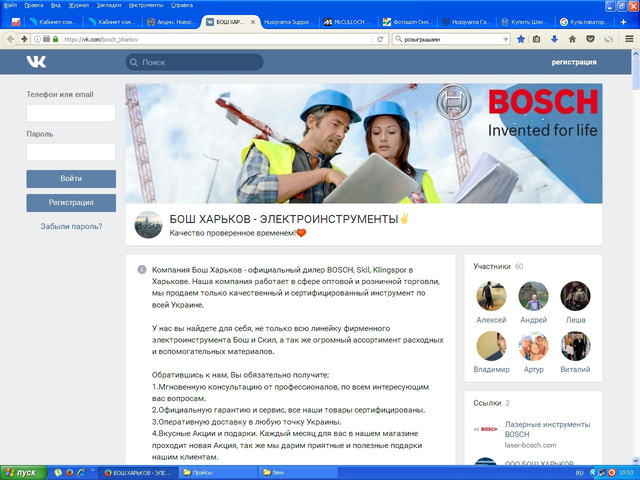Go forward with the browser forward arrow
This screenshot has width=640, height=480.
click(24, 39)
